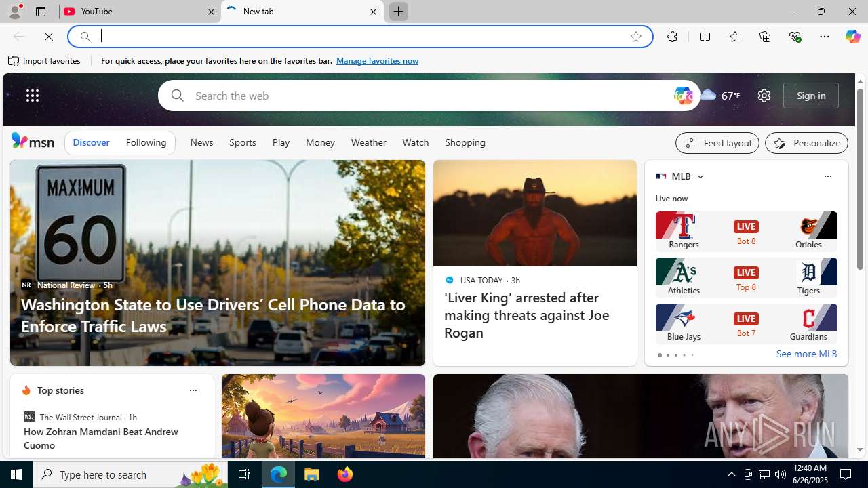This screenshot has width=868, height=488.
Task: Show hidden system tray icons
Action: pyautogui.click(x=731, y=474)
